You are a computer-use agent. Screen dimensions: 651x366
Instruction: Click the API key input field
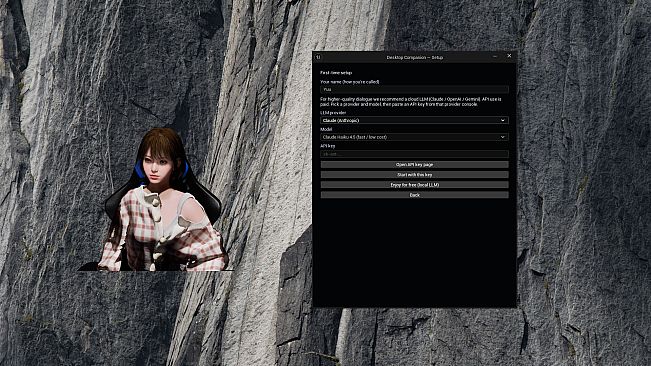point(414,154)
